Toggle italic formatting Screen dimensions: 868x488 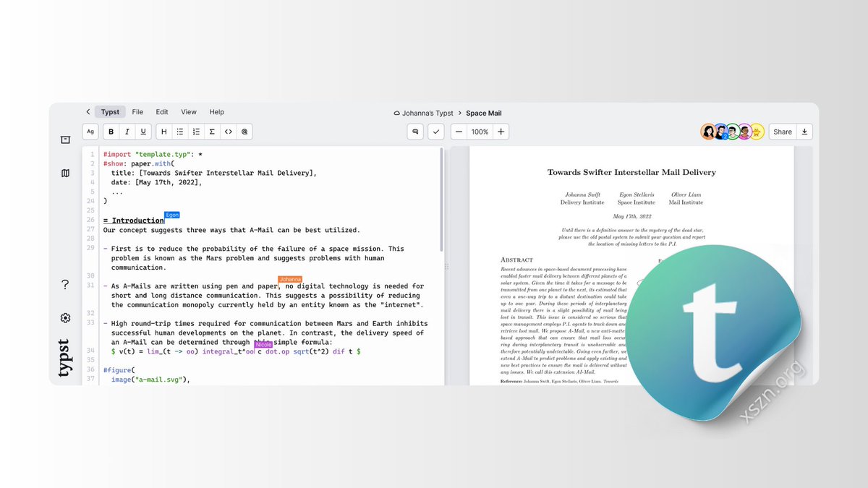(127, 132)
